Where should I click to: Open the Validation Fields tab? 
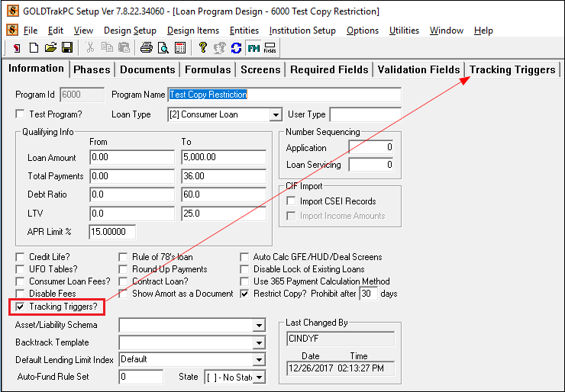click(x=418, y=69)
